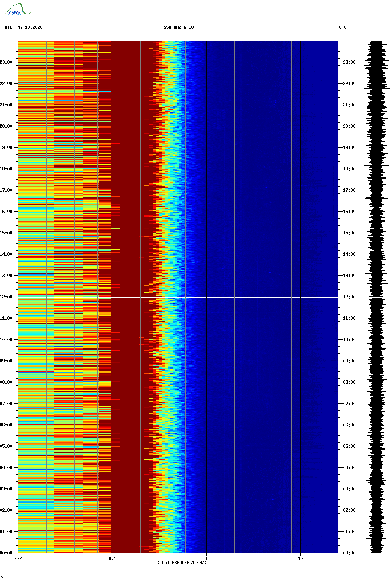Click the (LOG) FREQUENCY (HZ) axis title
Image resolution: width=392 pixels, height=581 pixels.
point(182,563)
